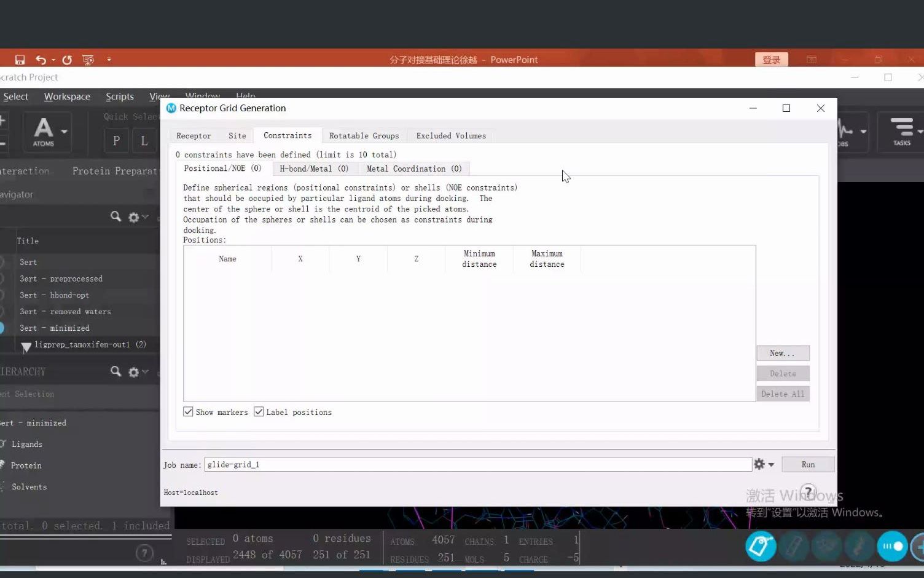Toggle inclusion of 3ert - hbond-opt entry

[x=1, y=295]
